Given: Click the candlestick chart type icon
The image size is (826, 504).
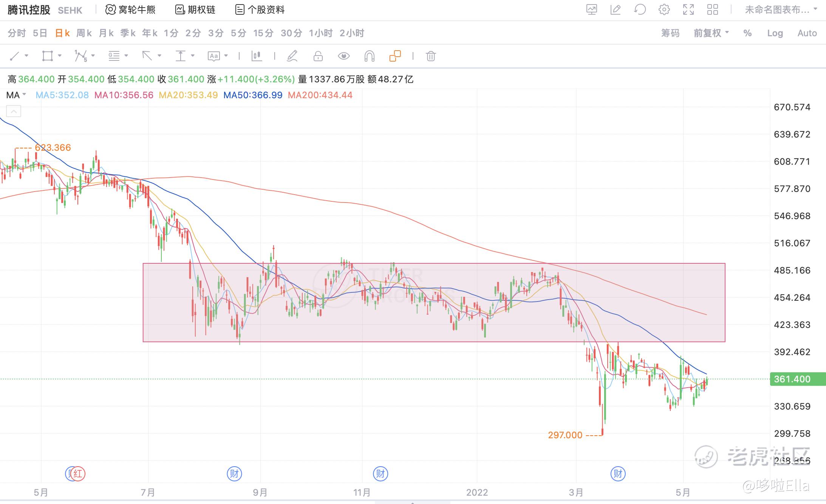Looking at the screenshot, I should (x=257, y=56).
